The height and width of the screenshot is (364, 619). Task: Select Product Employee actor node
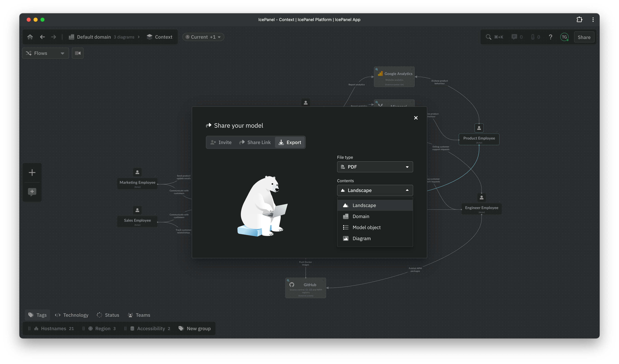479,139
